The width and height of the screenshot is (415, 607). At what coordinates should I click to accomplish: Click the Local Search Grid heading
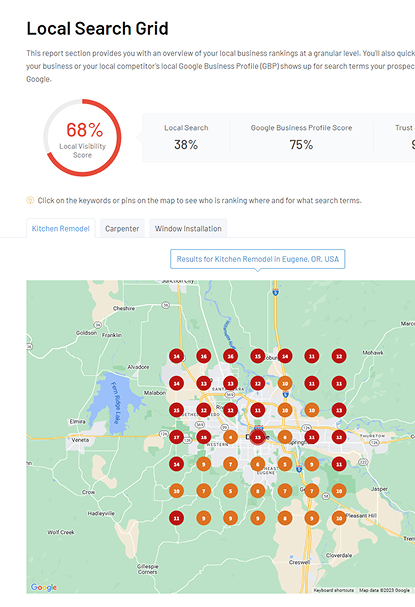(x=97, y=29)
